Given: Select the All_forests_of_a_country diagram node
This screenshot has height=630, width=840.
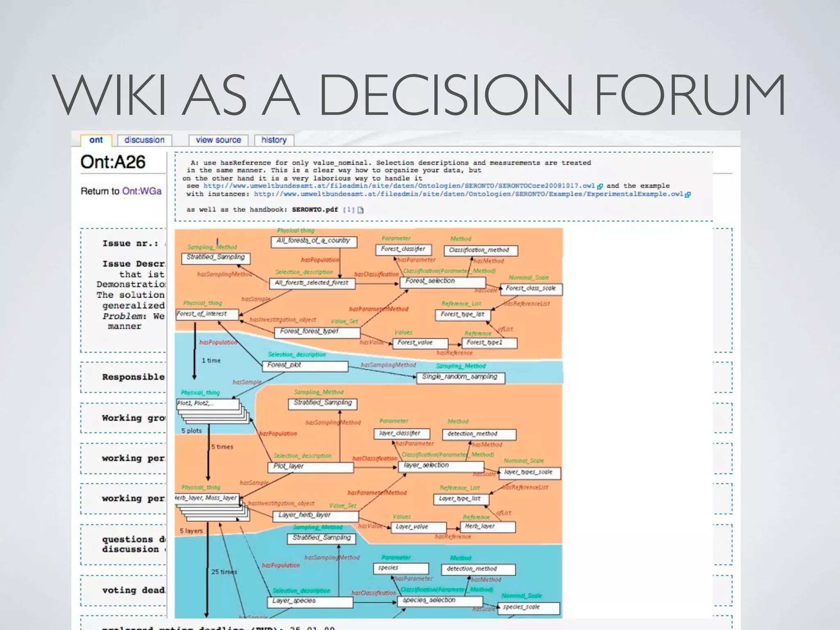Looking at the screenshot, I should pyautogui.click(x=314, y=242).
